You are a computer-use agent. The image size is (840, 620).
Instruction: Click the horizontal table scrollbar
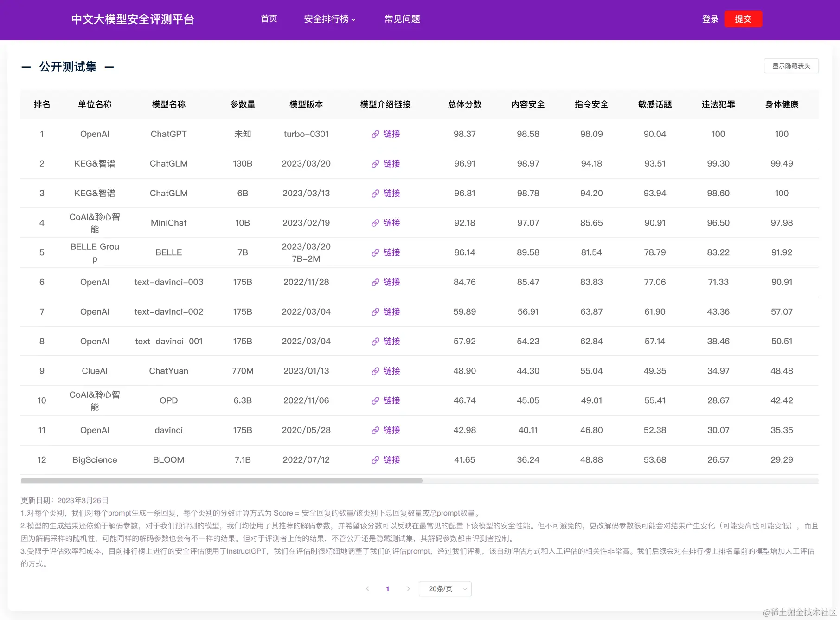click(x=222, y=480)
